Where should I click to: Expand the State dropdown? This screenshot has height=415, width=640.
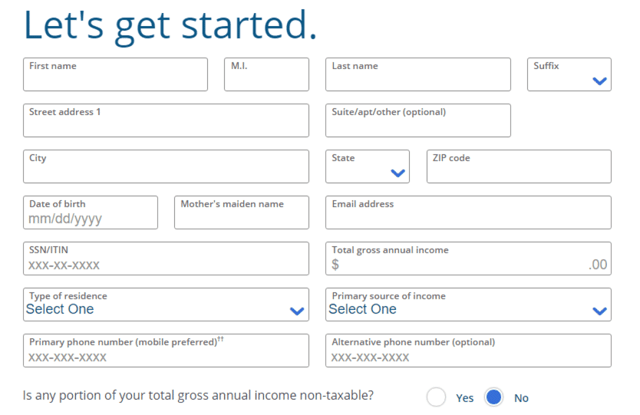pos(367,167)
